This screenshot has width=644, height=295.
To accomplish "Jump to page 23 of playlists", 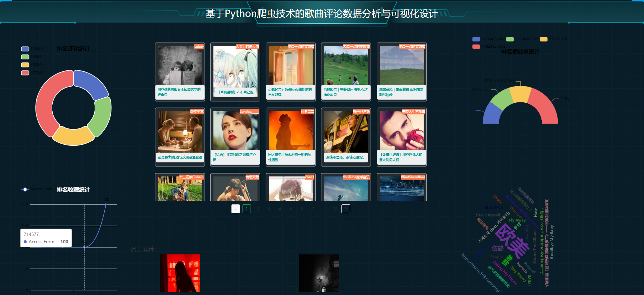I will tap(334, 209).
